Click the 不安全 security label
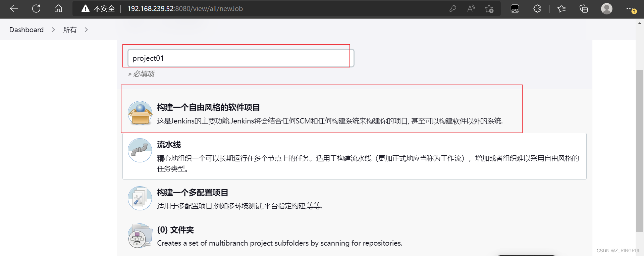644x256 pixels. (104, 9)
